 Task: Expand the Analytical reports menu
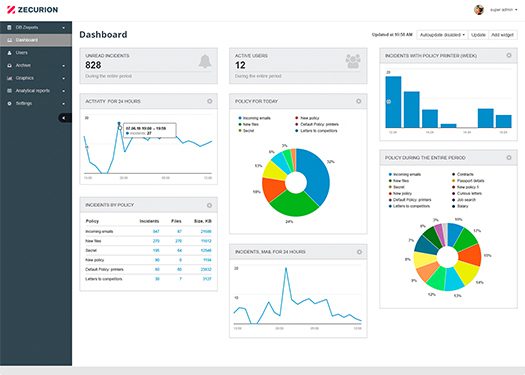pos(36,91)
